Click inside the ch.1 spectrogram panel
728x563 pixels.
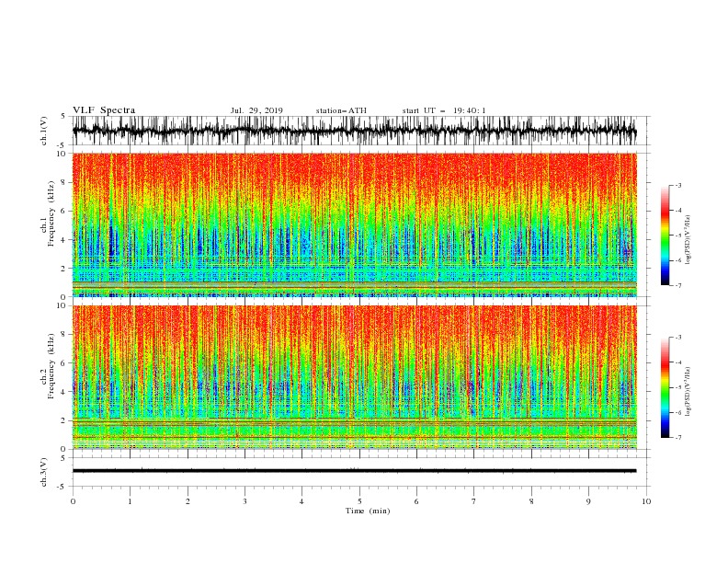[x=354, y=224]
